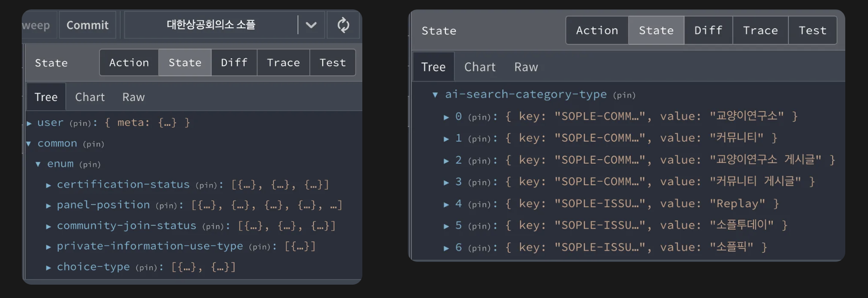Viewport: 868px width, 298px height.
Task: Click (pin) next to enum
Action: (x=89, y=164)
